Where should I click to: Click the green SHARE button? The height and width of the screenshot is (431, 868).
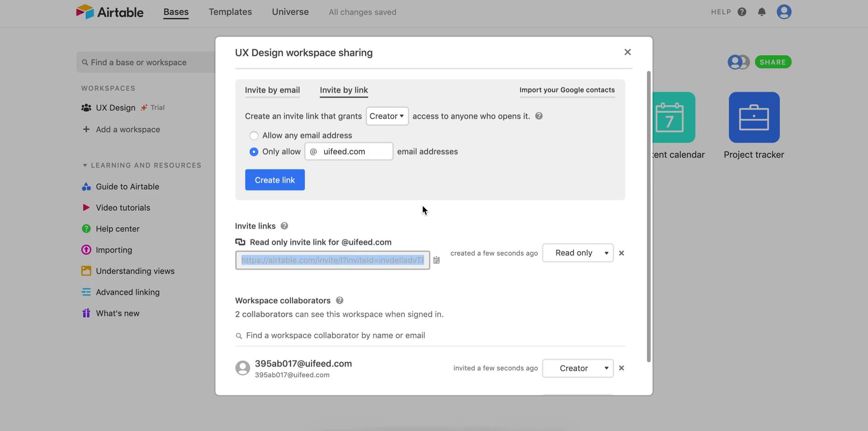773,62
